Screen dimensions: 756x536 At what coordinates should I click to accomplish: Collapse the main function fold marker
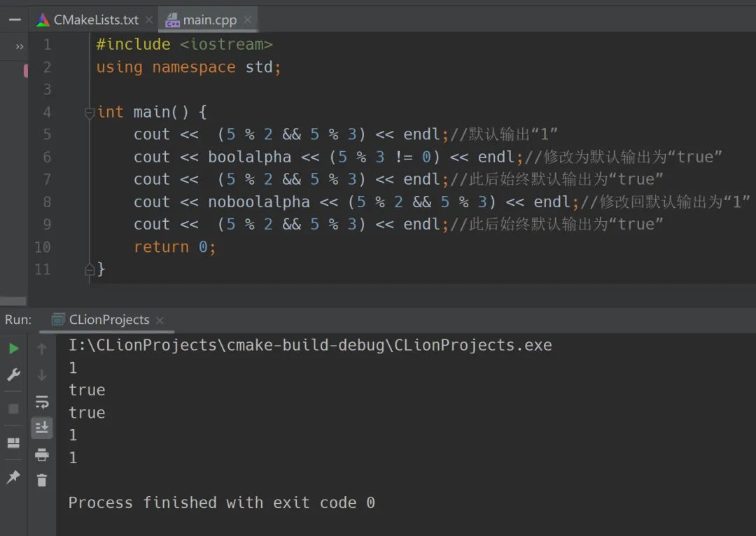coord(89,113)
